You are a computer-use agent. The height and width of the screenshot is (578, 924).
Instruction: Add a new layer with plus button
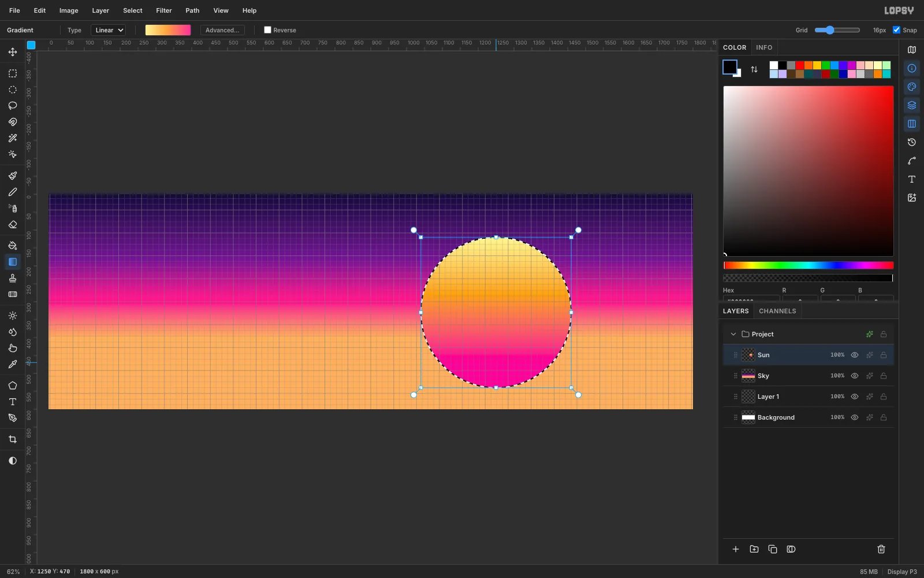coord(736,549)
